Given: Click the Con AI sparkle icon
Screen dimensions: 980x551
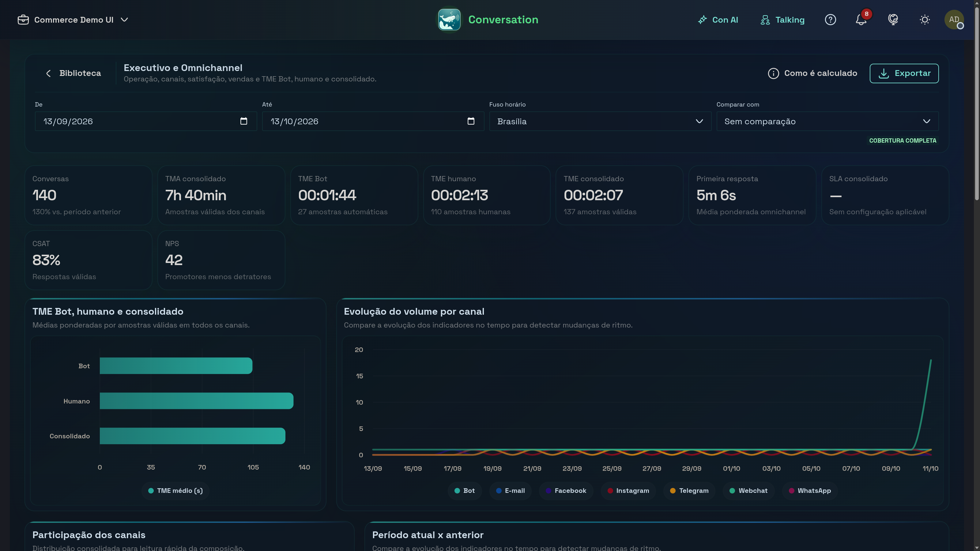Looking at the screenshot, I should 702,20.
